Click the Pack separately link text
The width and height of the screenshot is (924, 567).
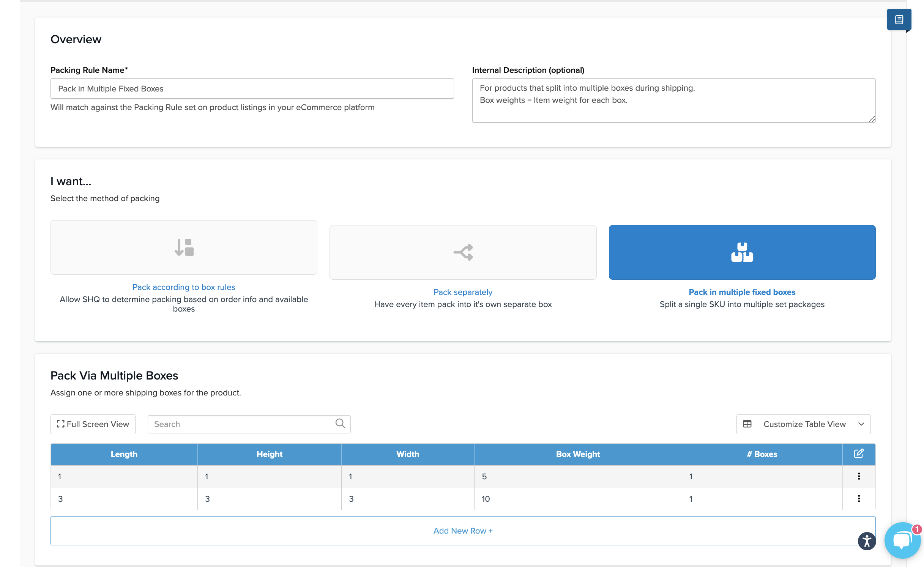click(x=463, y=292)
